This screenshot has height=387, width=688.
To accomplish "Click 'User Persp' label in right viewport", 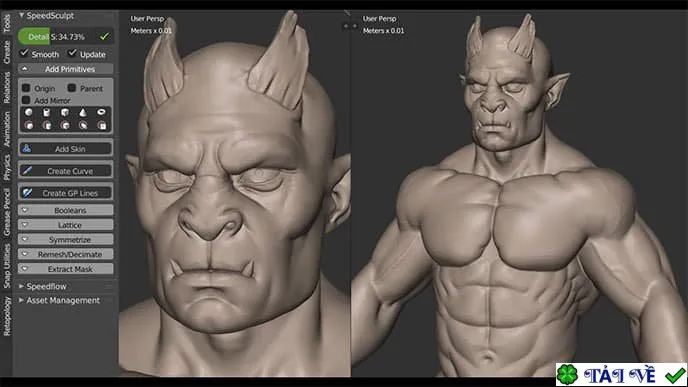I will [x=380, y=18].
